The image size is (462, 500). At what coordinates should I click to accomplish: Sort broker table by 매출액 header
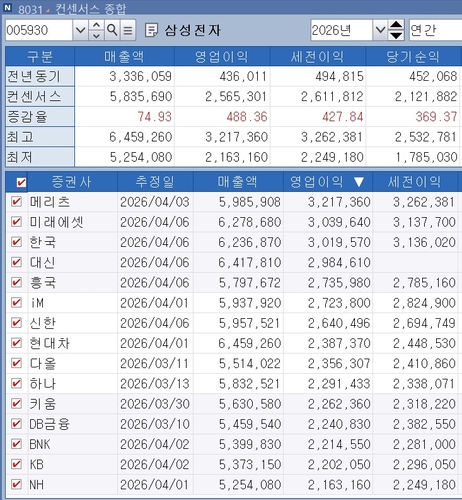point(238,182)
